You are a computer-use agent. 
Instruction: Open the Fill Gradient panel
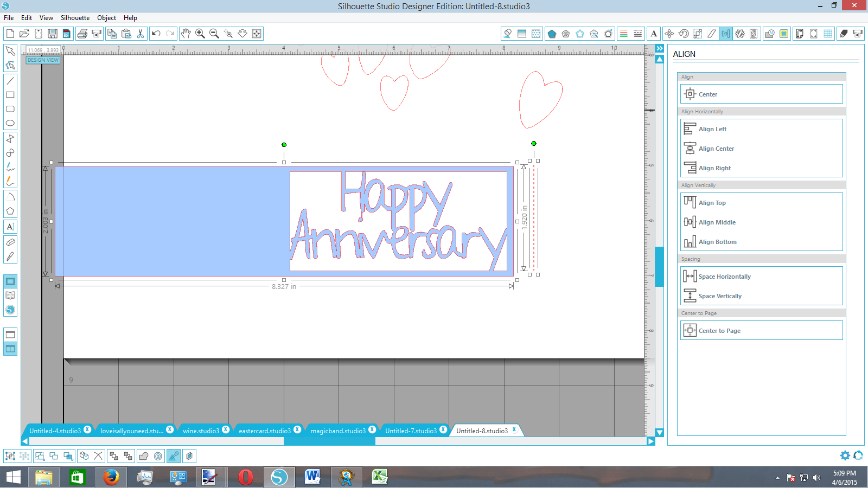pyautogui.click(x=522, y=34)
